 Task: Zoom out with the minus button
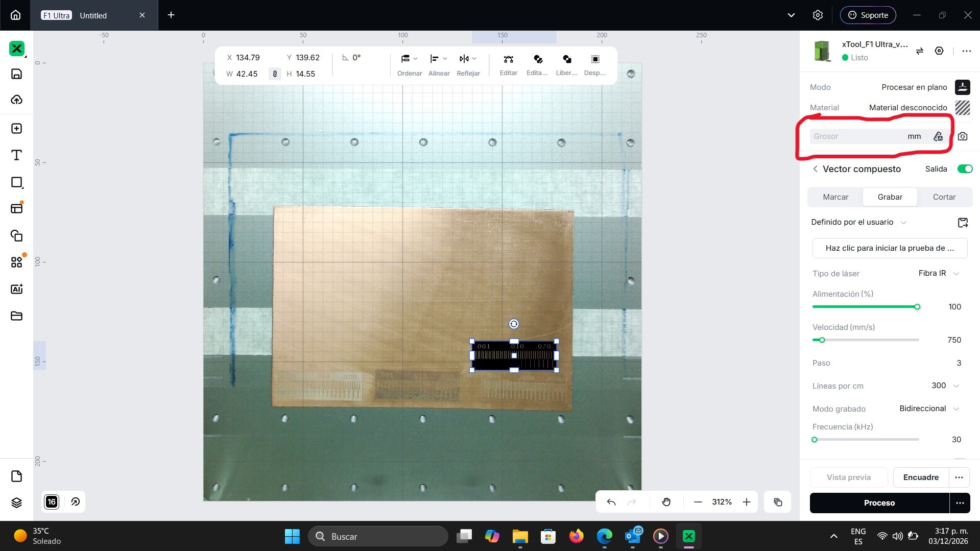698,502
